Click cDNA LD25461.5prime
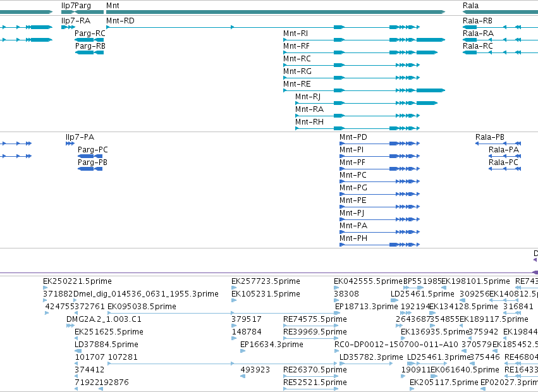 pyautogui.click(x=423, y=294)
